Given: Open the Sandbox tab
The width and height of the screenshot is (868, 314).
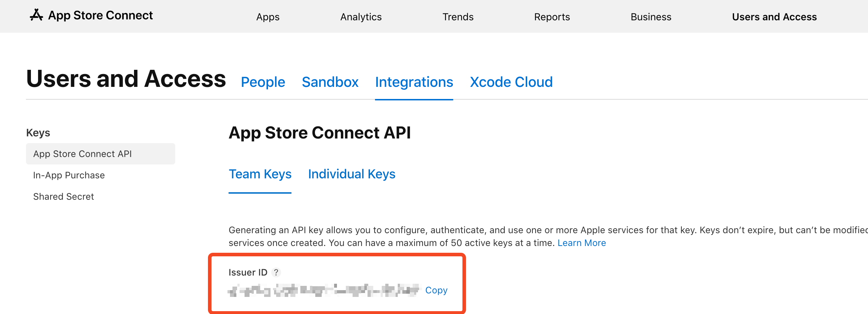Looking at the screenshot, I should [x=330, y=82].
